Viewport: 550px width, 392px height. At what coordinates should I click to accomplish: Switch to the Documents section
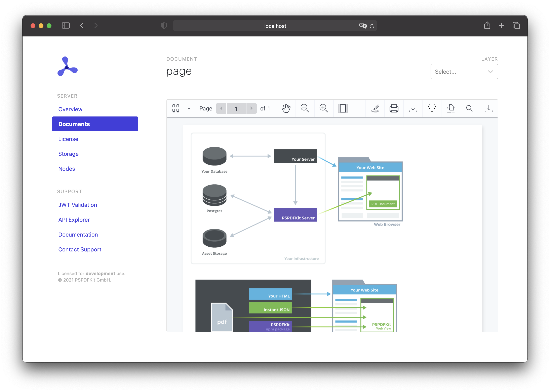[74, 124]
